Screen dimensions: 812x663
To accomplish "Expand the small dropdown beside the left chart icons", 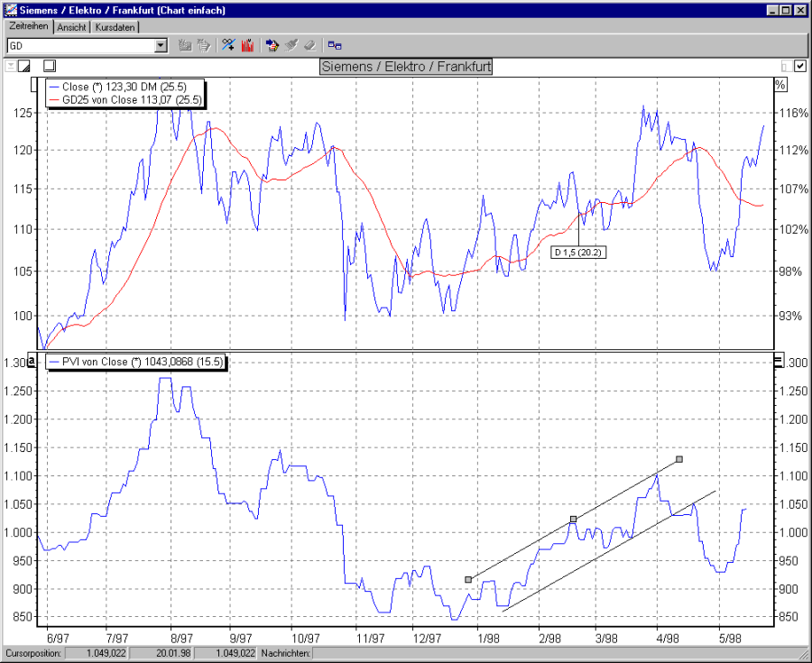I will pyautogui.click(x=10, y=65).
